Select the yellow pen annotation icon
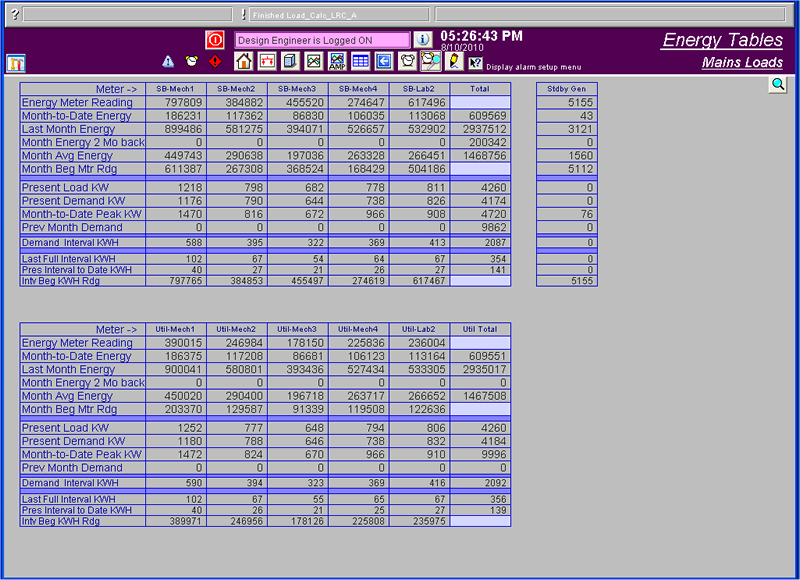Image resolution: width=800 pixels, height=580 pixels. [x=452, y=61]
